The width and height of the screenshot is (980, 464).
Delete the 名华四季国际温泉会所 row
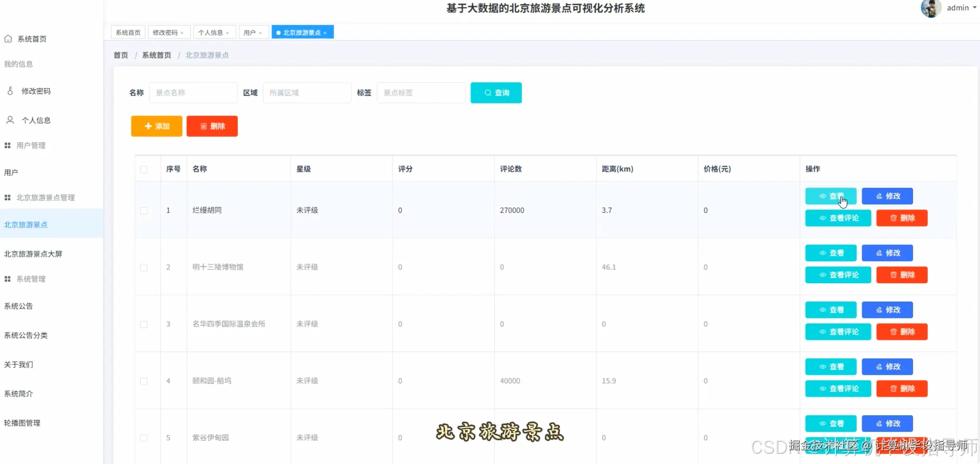[x=902, y=332]
